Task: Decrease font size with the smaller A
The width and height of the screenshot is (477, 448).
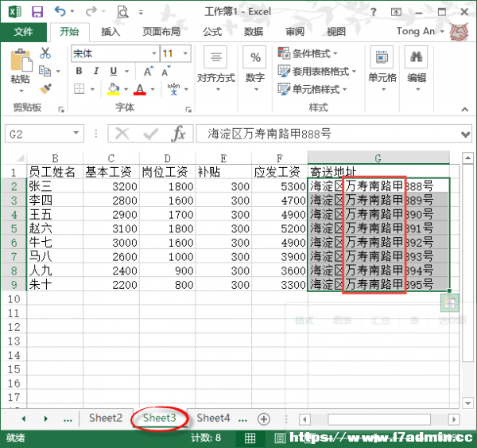Action: pyautogui.click(x=166, y=72)
